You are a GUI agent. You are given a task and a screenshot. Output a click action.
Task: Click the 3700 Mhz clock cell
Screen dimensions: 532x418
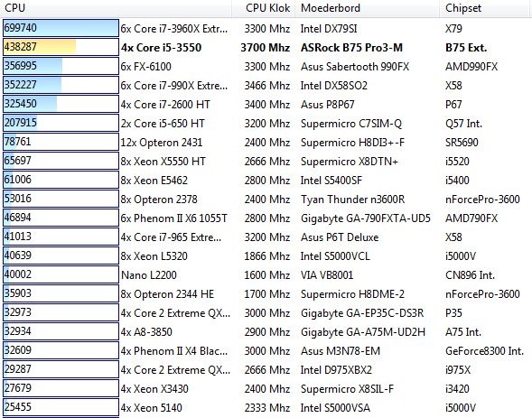(266, 48)
